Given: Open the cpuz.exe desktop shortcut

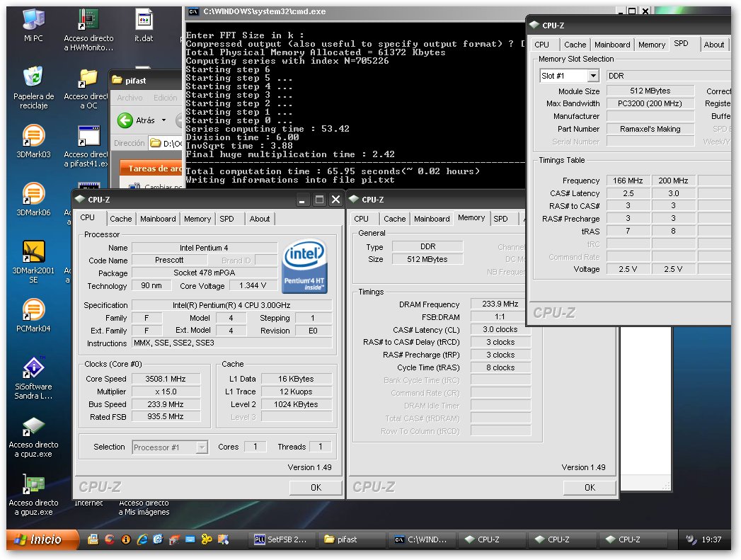Looking at the screenshot, I should pos(33,437).
